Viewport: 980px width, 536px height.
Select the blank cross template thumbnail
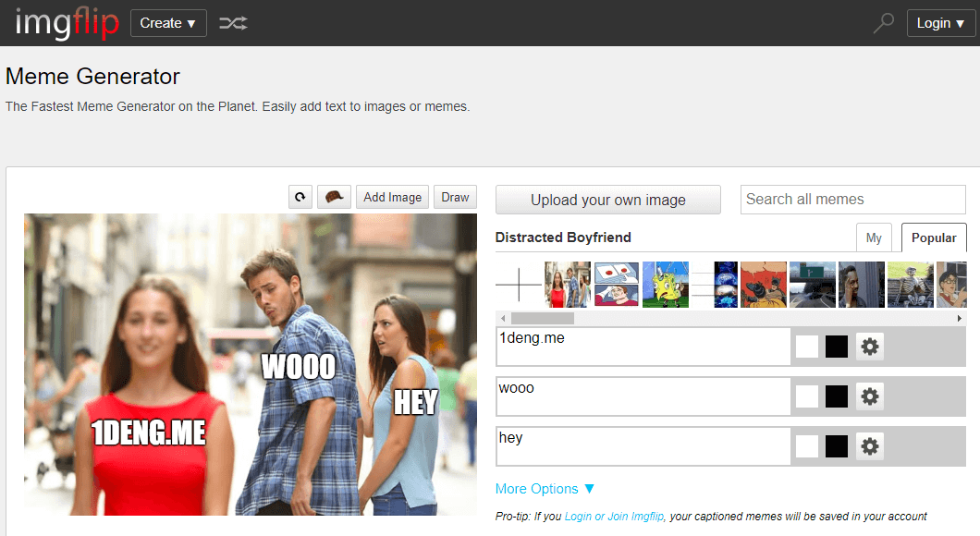coord(519,285)
